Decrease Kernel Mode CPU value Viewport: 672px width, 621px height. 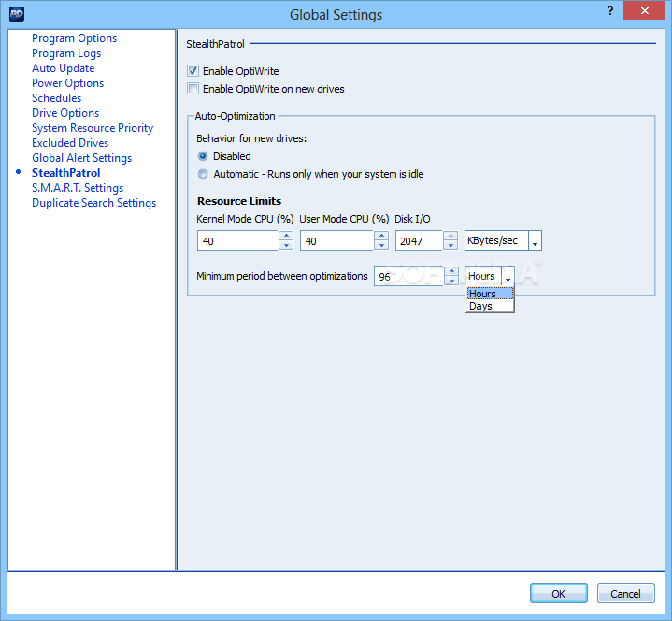coord(286,245)
